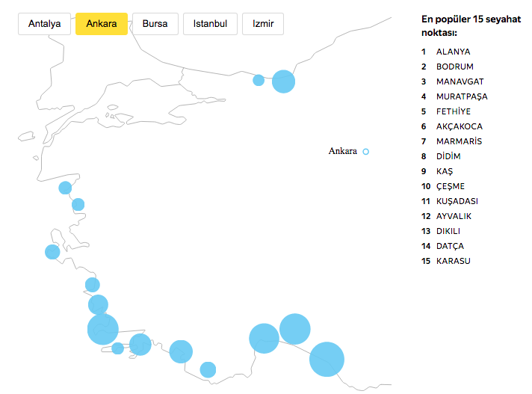
Task: Choose AKÇAKOCA from the destination list
Action: click(459, 126)
